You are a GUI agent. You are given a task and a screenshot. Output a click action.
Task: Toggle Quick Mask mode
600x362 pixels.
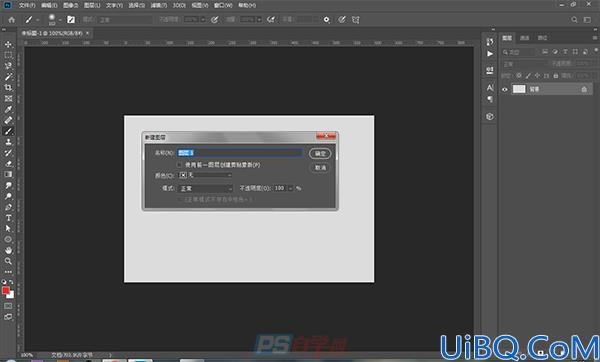pyautogui.click(x=8, y=306)
